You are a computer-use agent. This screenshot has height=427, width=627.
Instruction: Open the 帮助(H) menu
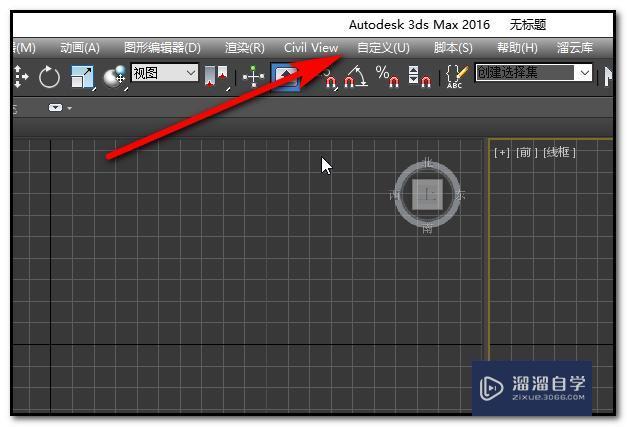517,48
